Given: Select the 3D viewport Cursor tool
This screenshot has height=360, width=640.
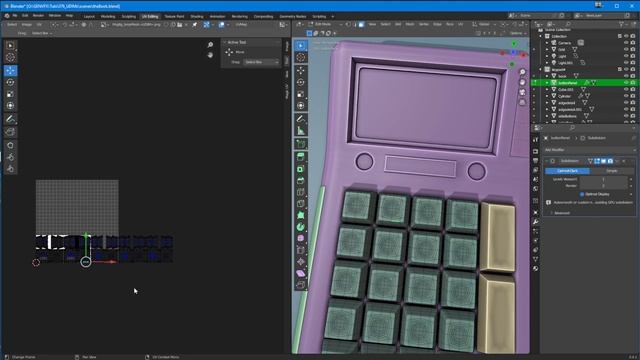Looking at the screenshot, I should 301,58.
